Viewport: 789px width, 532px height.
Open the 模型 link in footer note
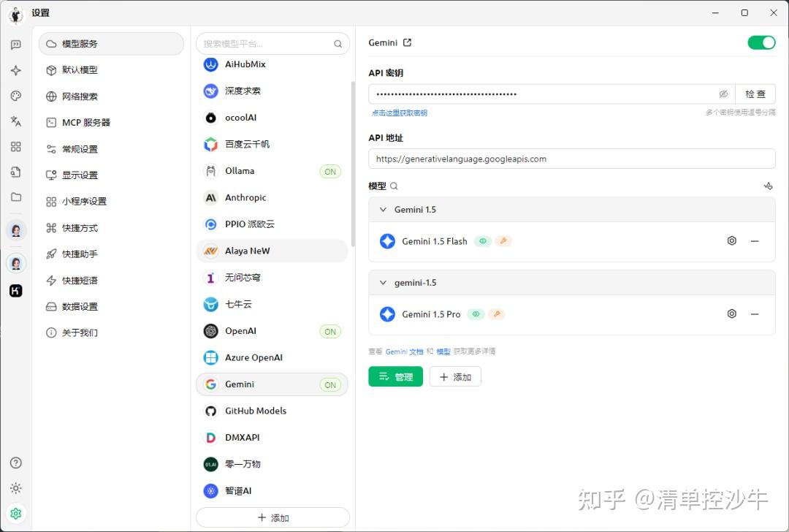click(x=443, y=351)
